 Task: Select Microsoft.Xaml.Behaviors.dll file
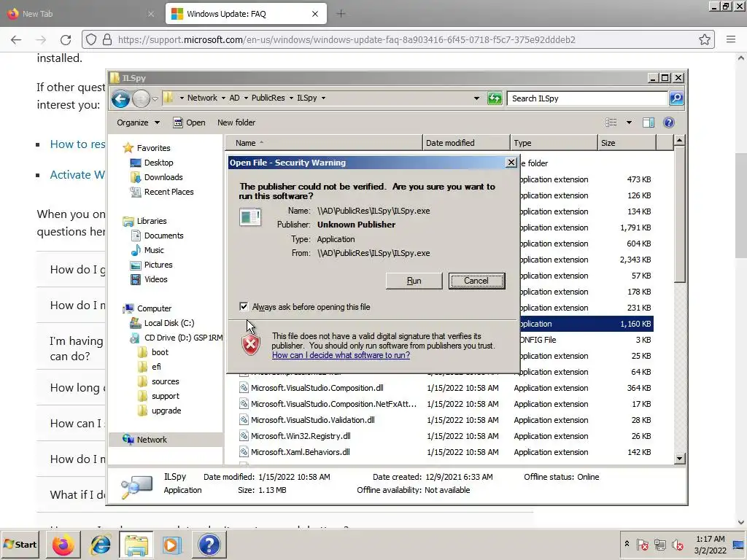[x=300, y=452]
